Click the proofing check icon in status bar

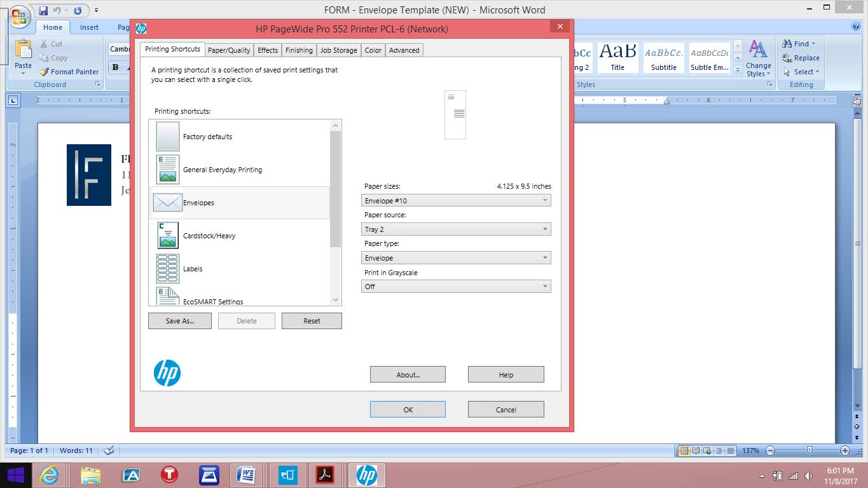pyautogui.click(x=109, y=451)
